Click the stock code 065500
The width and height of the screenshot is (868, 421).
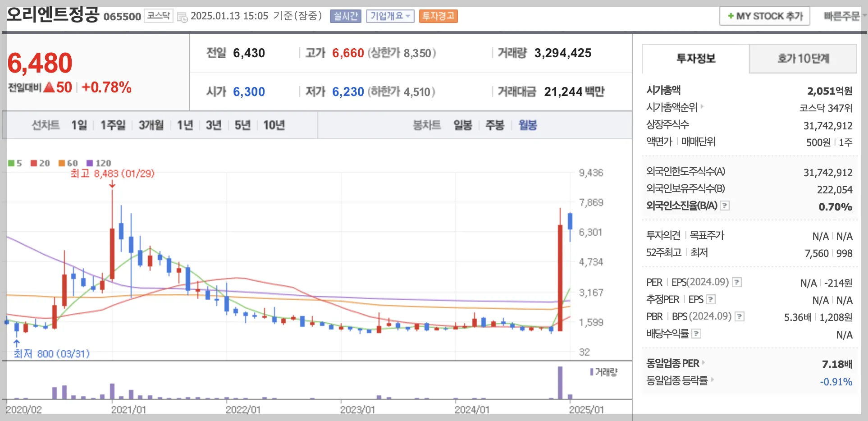tap(122, 17)
